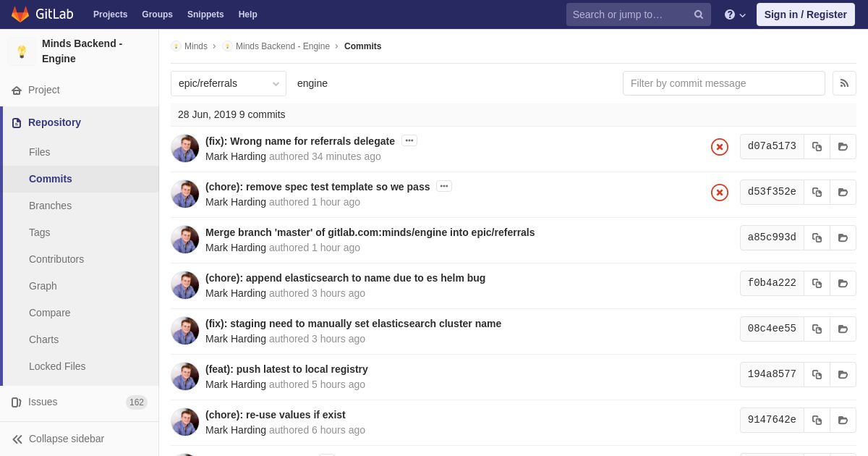Copy commit SHA d07a5173
The image size is (868, 456).
(817, 146)
